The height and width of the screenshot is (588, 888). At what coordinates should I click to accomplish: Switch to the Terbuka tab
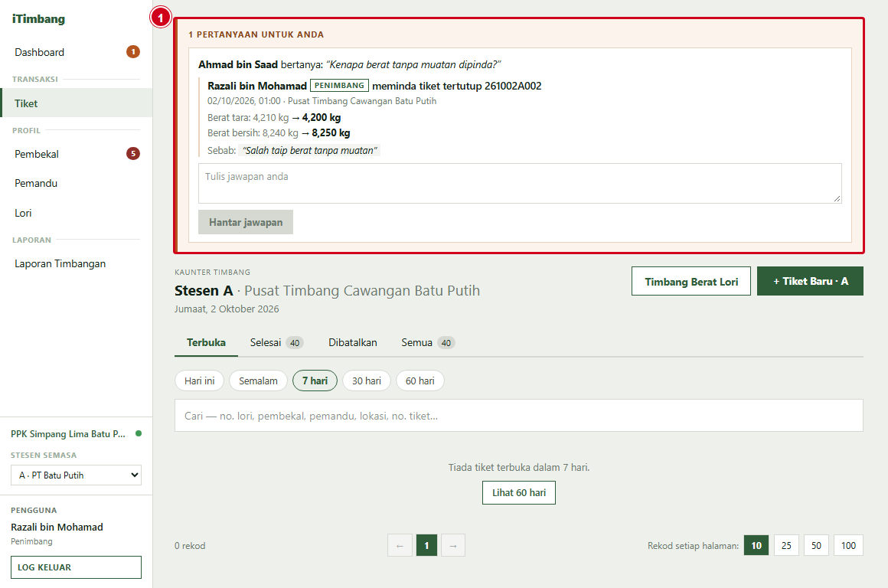[x=206, y=343]
